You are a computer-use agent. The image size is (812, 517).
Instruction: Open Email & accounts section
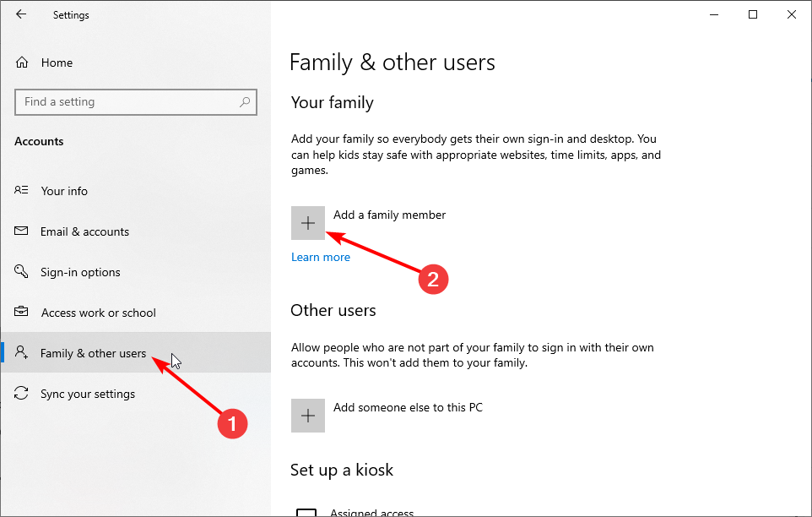(x=84, y=231)
